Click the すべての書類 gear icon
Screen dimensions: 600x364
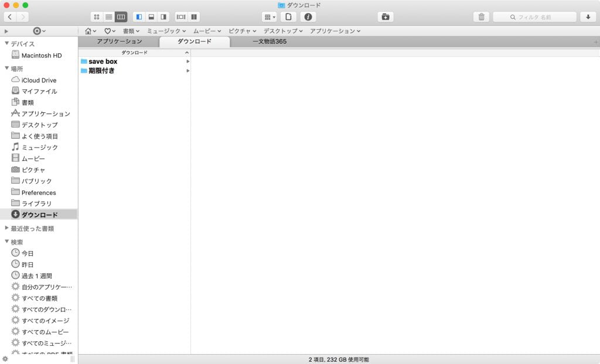(x=15, y=297)
